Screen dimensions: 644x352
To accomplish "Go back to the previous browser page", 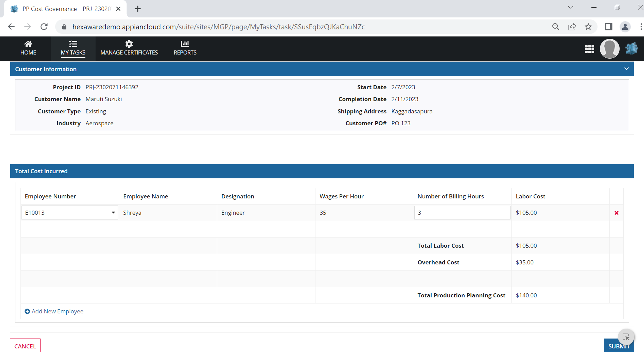I will coord(11,27).
